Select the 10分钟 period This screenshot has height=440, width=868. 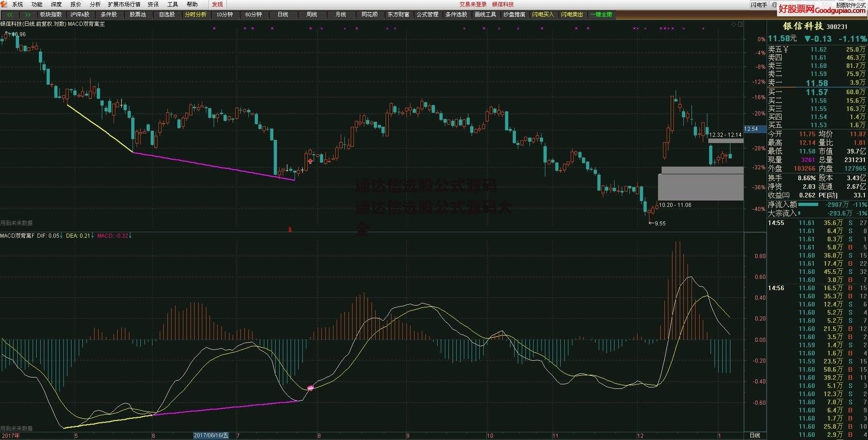pyautogui.click(x=224, y=14)
